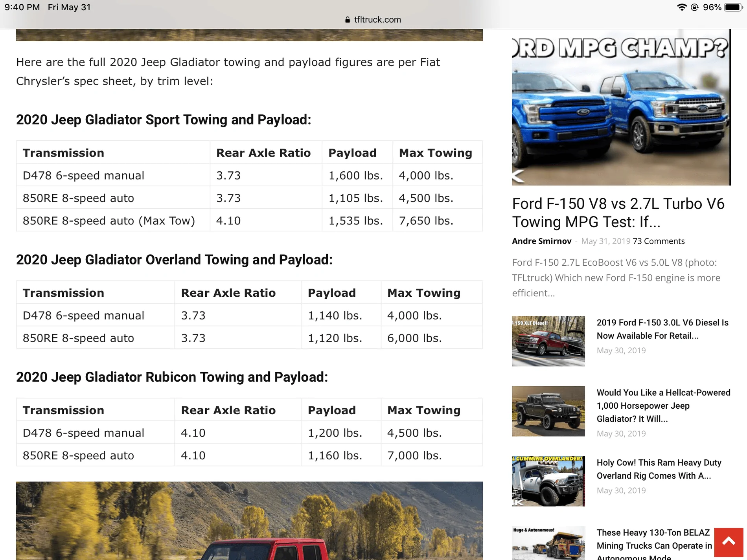
Task: Tap the 9:40 PM clock in status bar
Action: pyautogui.click(x=22, y=7)
